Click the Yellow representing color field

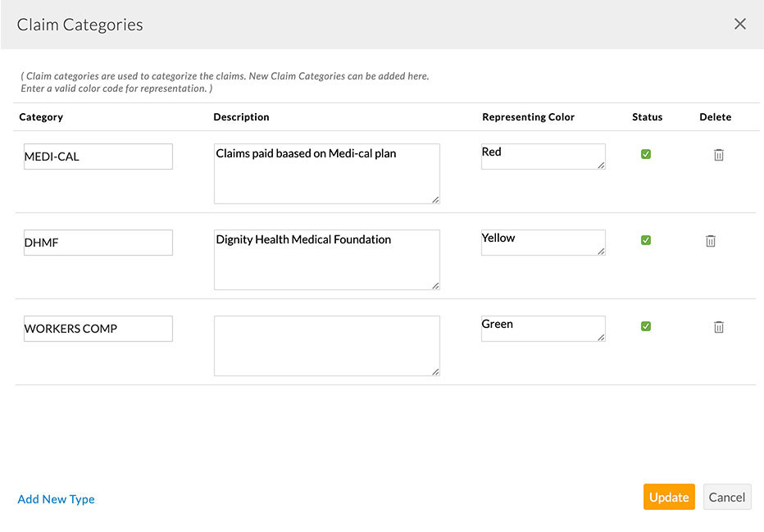click(543, 242)
